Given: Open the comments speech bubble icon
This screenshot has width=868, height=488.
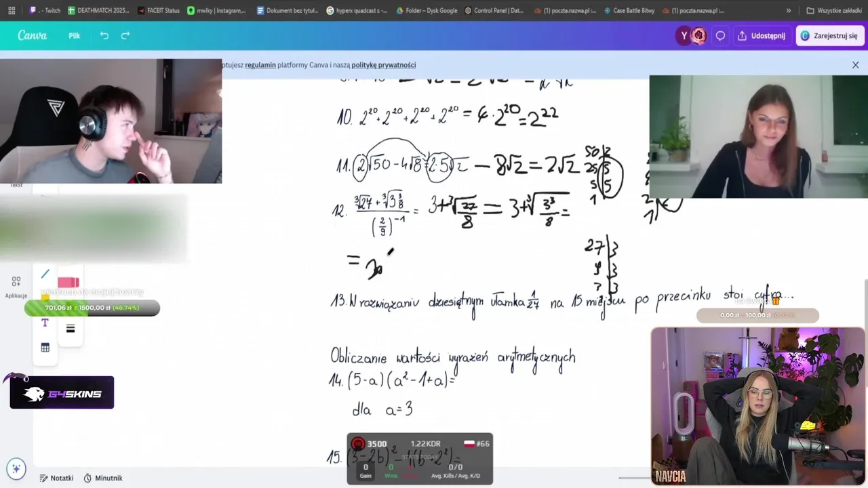Looking at the screenshot, I should [720, 36].
